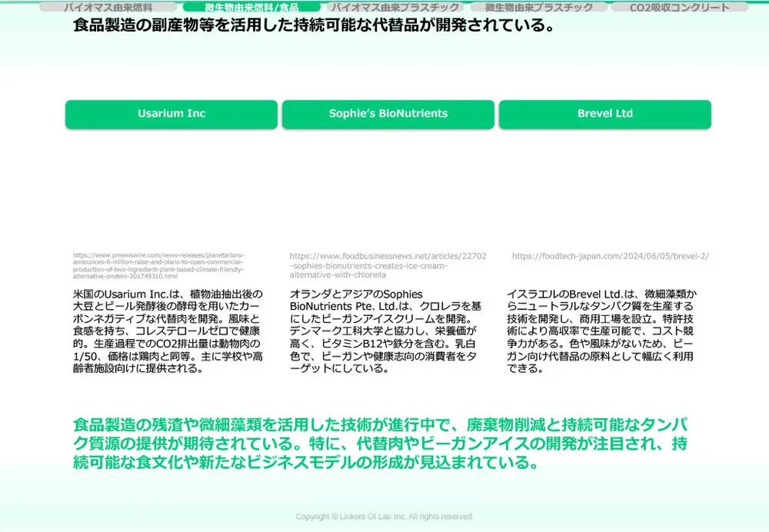Click the Usarium Inc button
The image size is (769, 532).
(171, 114)
